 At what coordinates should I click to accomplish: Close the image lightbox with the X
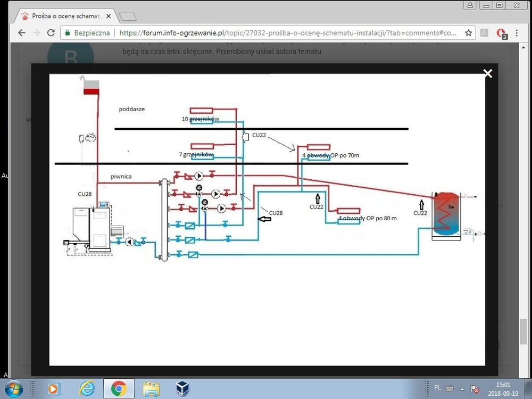coord(487,74)
